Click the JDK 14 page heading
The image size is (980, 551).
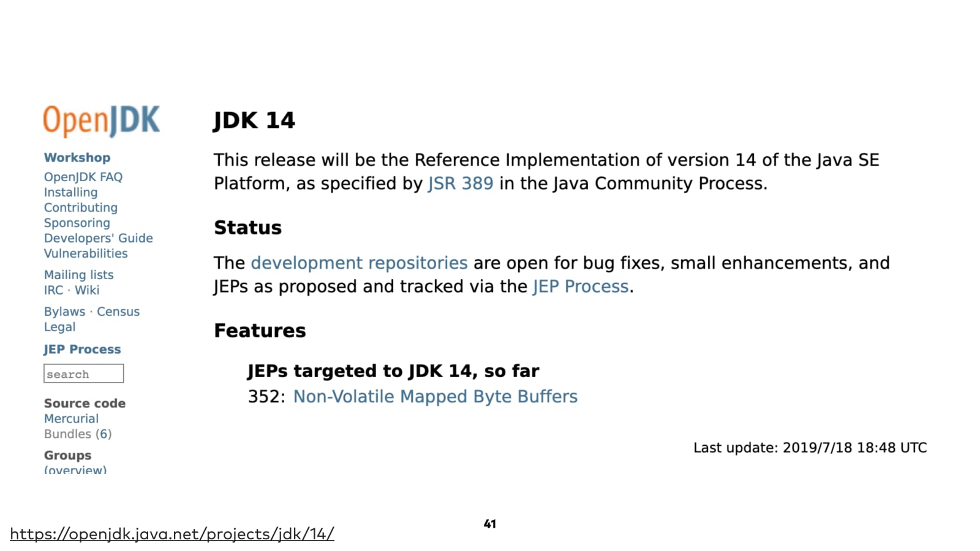(x=254, y=121)
